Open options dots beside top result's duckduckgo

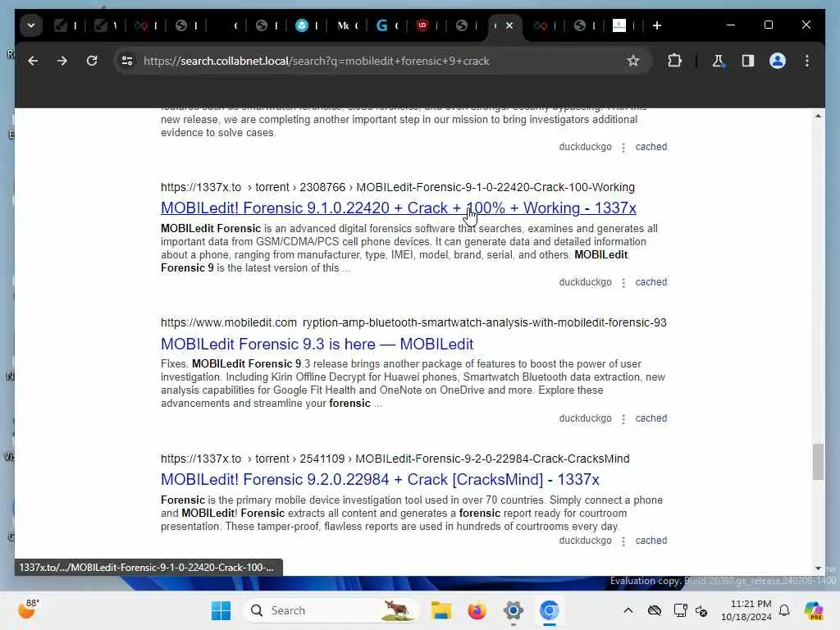pos(623,148)
